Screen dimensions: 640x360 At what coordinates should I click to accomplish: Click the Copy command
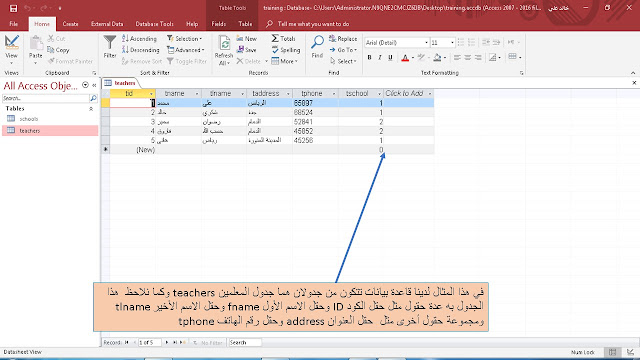58,50
